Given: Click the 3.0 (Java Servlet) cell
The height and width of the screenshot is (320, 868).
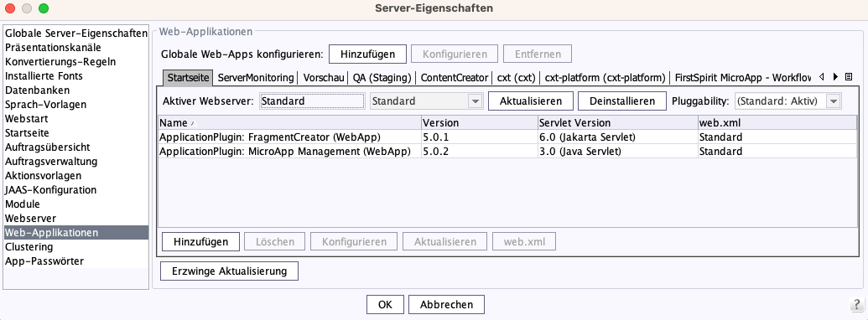Looking at the screenshot, I should coord(617,152).
